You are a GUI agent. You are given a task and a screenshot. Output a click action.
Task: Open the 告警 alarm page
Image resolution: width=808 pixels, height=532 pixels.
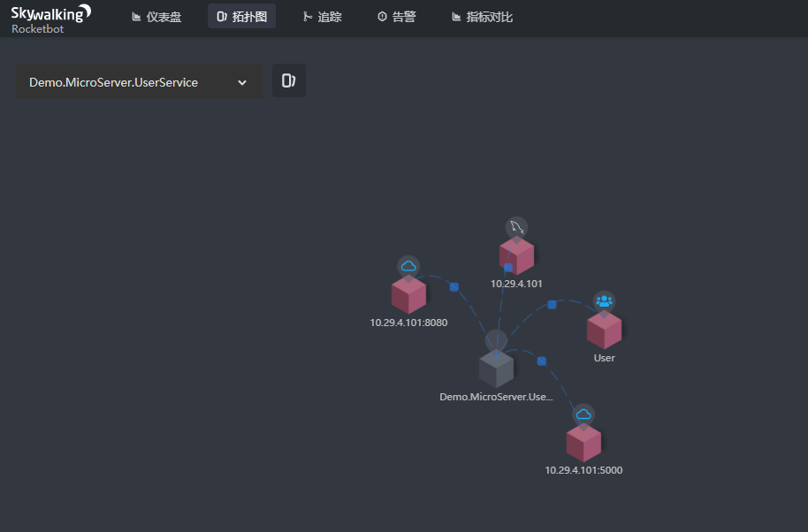click(395, 15)
